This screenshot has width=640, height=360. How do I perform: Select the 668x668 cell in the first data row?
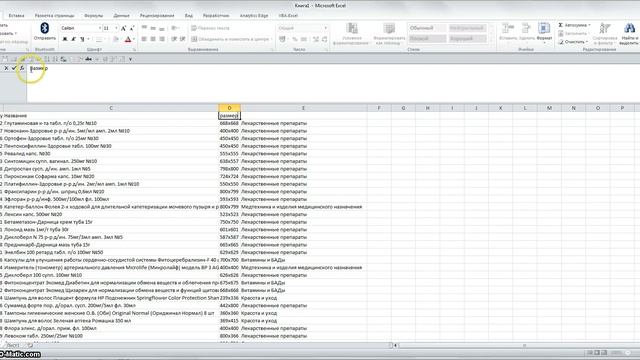click(x=229, y=123)
